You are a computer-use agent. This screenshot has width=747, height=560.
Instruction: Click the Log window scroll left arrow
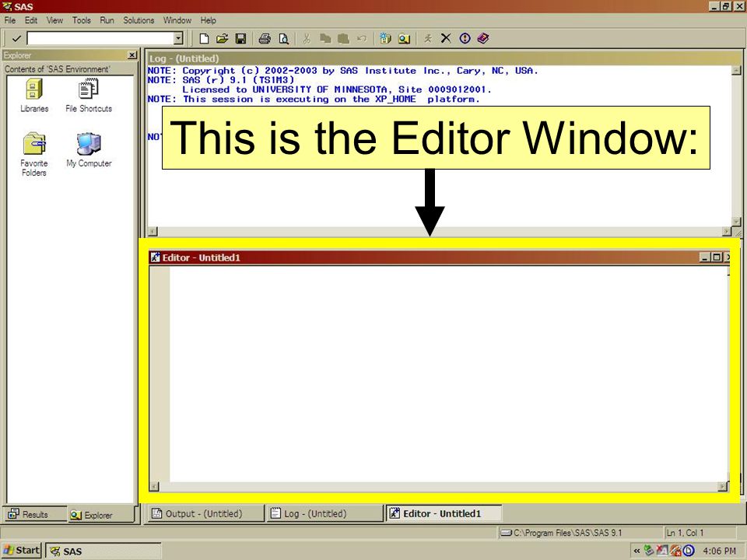(x=153, y=232)
